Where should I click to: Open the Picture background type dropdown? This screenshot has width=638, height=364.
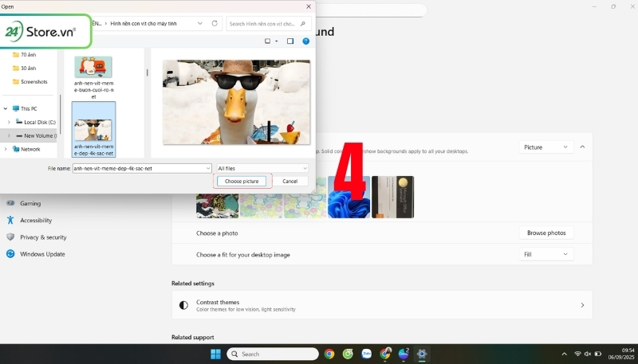click(x=546, y=147)
